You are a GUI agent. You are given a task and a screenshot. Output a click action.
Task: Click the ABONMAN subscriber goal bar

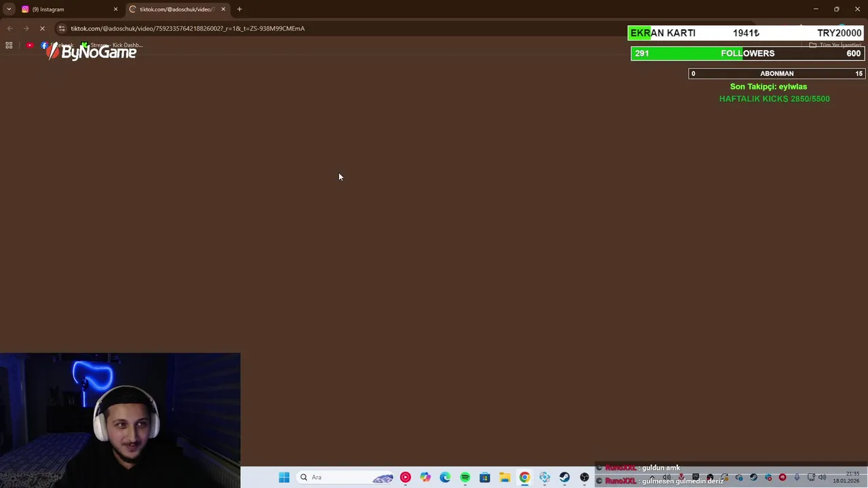click(776, 73)
